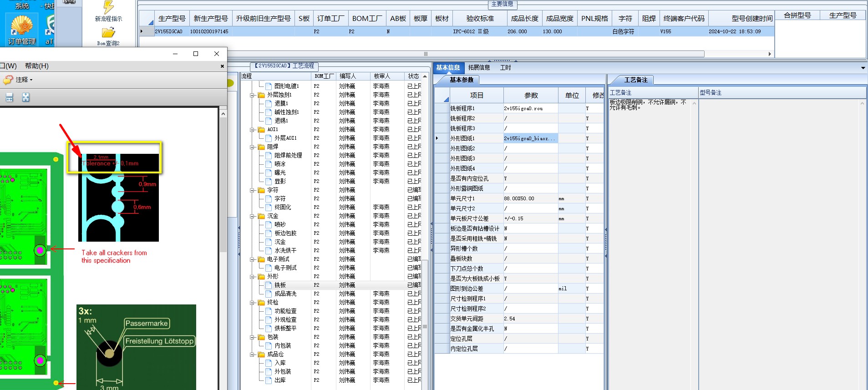Click the right scroll arrow of main grid
Viewport: 868px width, 390px height.
[770, 54]
